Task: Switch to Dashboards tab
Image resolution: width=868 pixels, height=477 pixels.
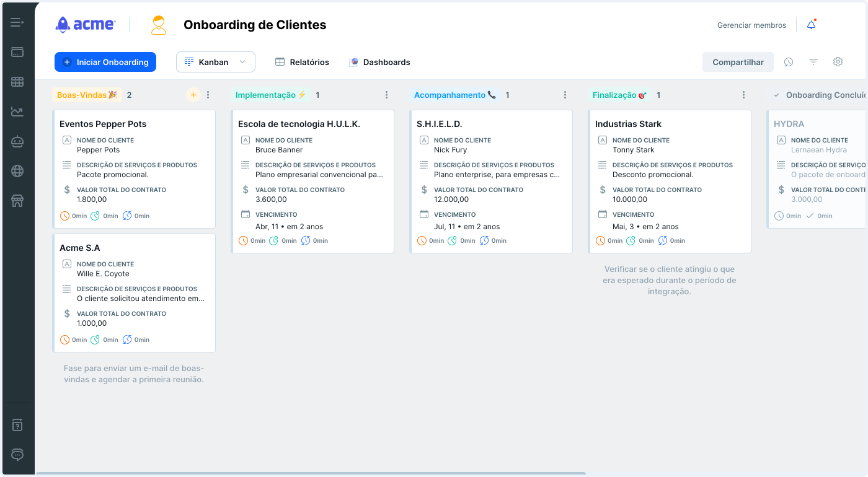Action: [379, 62]
